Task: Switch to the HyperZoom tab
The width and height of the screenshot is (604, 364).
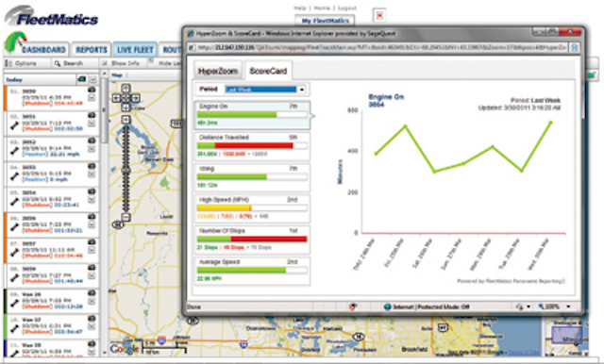Action: point(218,71)
